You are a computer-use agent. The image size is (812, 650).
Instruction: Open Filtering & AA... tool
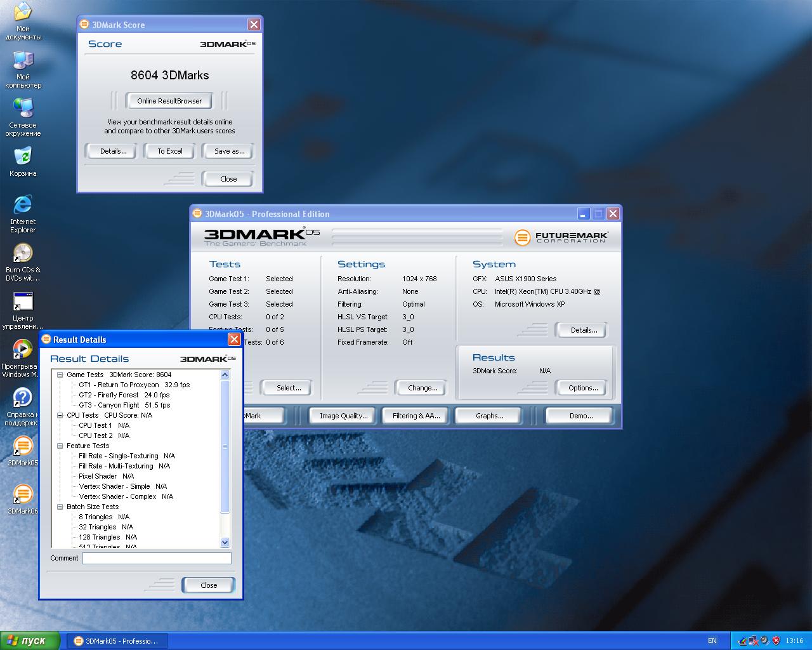click(x=416, y=416)
